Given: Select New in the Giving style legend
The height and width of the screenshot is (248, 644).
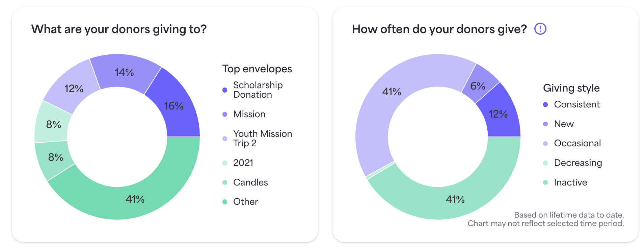Looking at the screenshot, I should (564, 124).
